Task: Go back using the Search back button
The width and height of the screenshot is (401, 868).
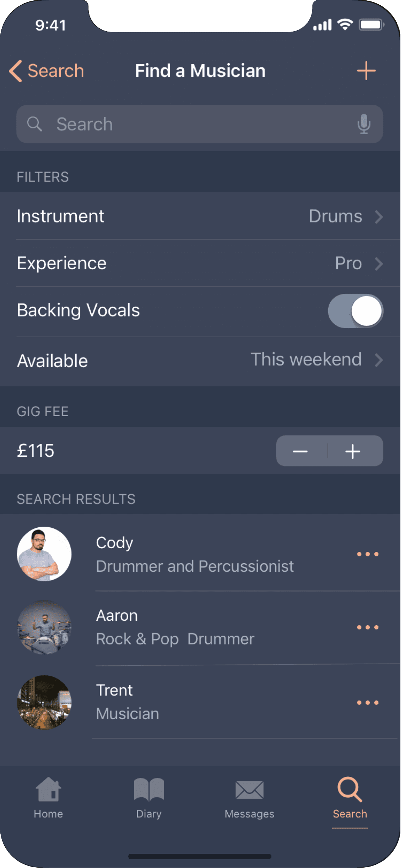Action: click(47, 71)
